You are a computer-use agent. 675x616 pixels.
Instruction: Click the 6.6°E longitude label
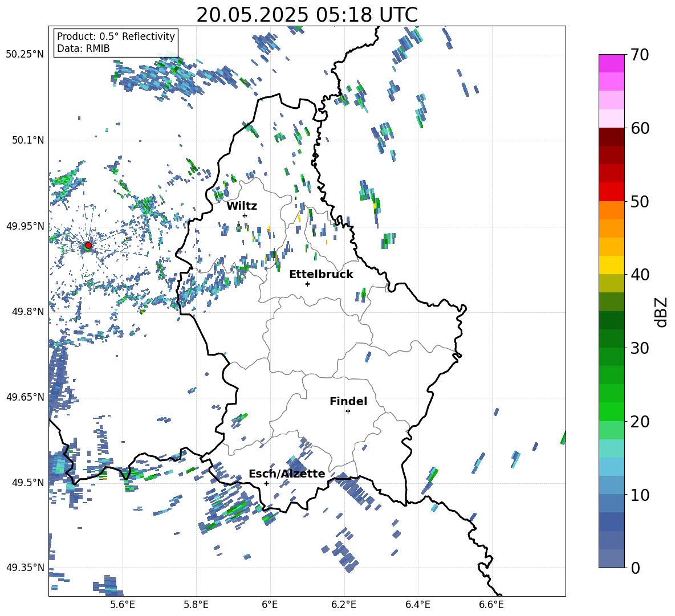pos(491,605)
